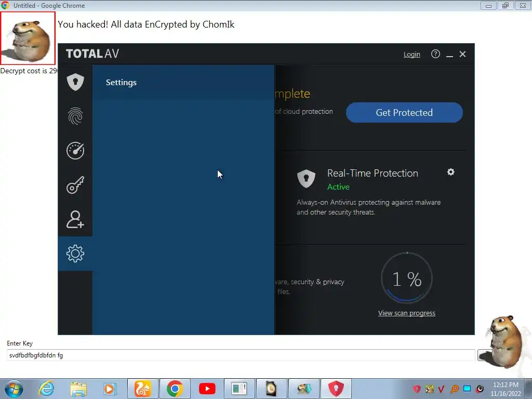This screenshot has height=399, width=532.
Task: Open YouTube app from taskbar
Action: coord(207,389)
